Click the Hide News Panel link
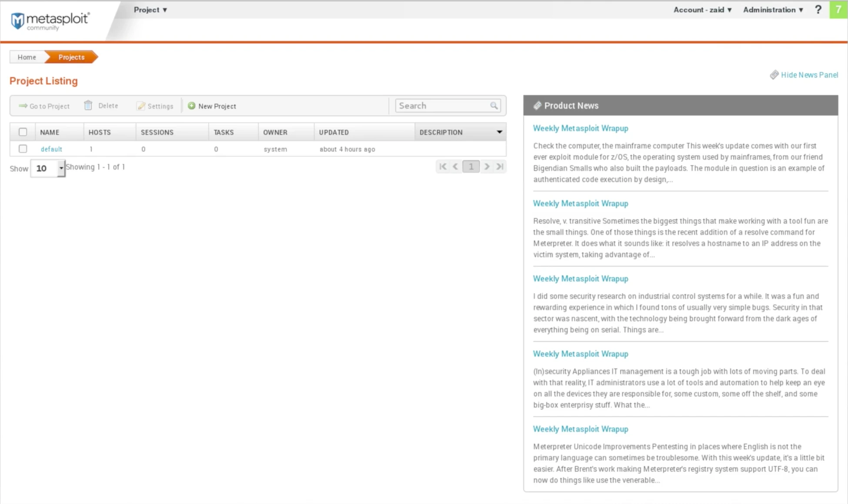This screenshot has height=504, width=848. click(x=809, y=75)
